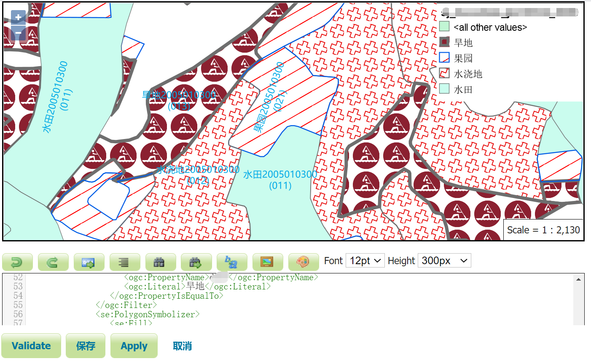The width and height of the screenshot is (591, 364).
Task: Click the Validate button
Action: point(31,345)
